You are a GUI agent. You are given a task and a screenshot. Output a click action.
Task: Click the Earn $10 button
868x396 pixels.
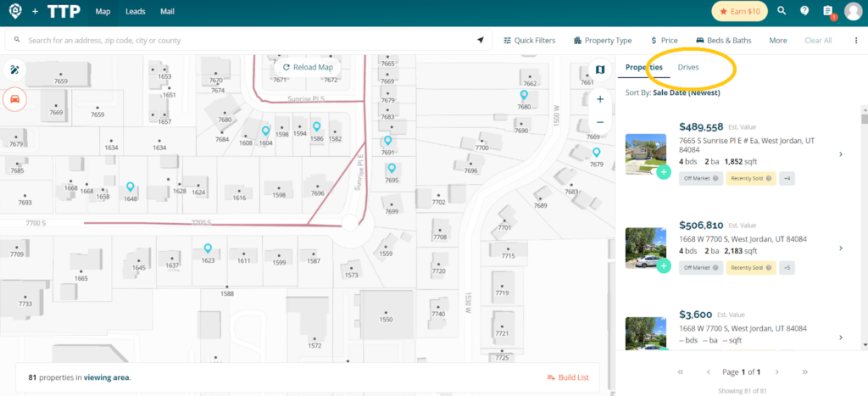click(x=738, y=11)
